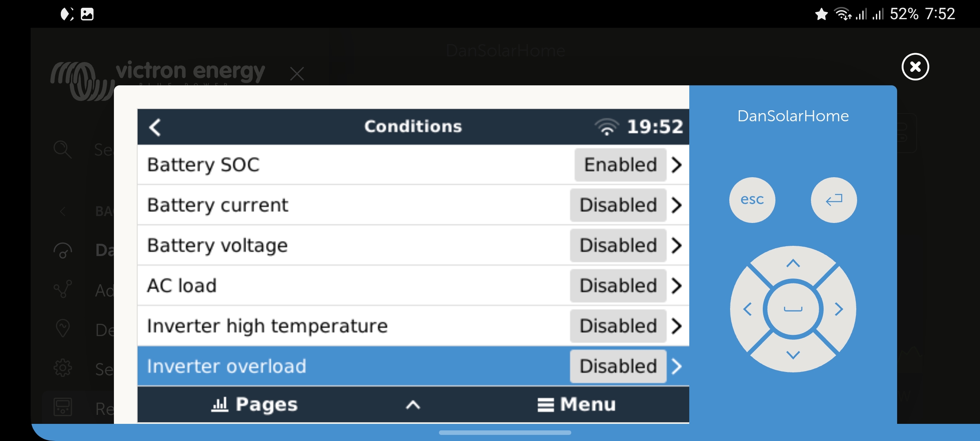This screenshot has height=441, width=980.
Task: Toggle the Inverter overload Disabled state
Action: (618, 366)
